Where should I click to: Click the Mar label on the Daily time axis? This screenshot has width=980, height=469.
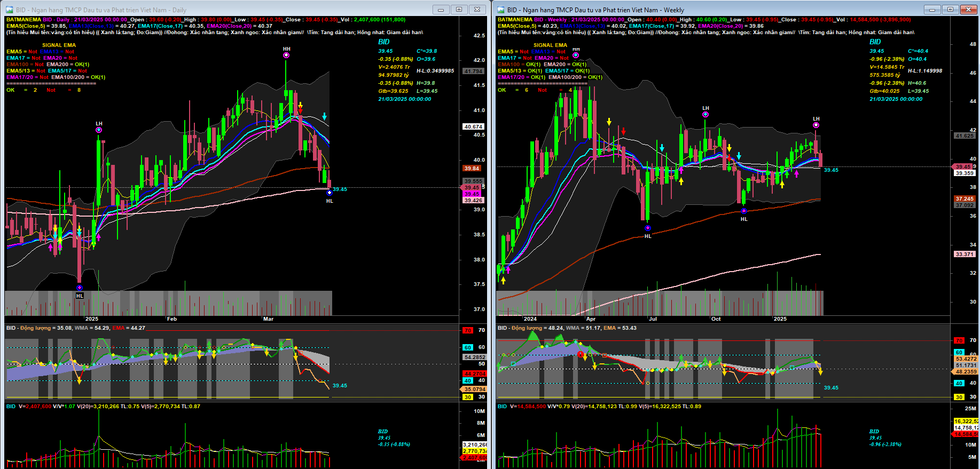[x=268, y=319]
